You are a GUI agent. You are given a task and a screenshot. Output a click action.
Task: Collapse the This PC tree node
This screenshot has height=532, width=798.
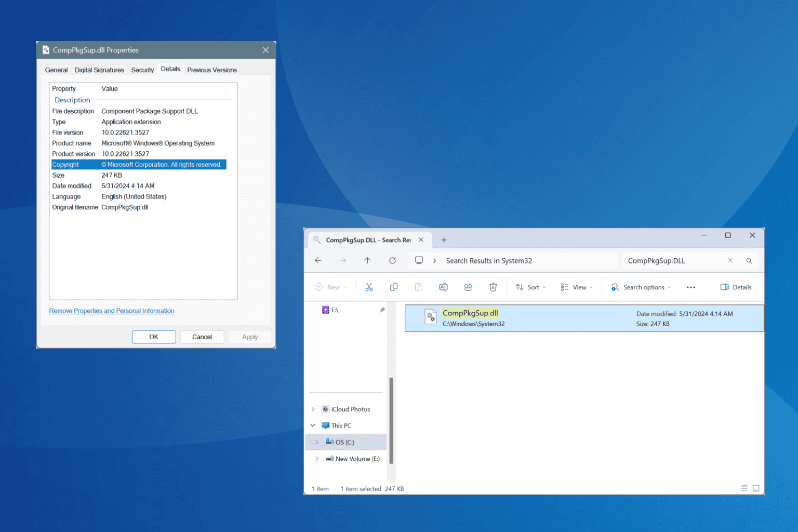pos(313,425)
